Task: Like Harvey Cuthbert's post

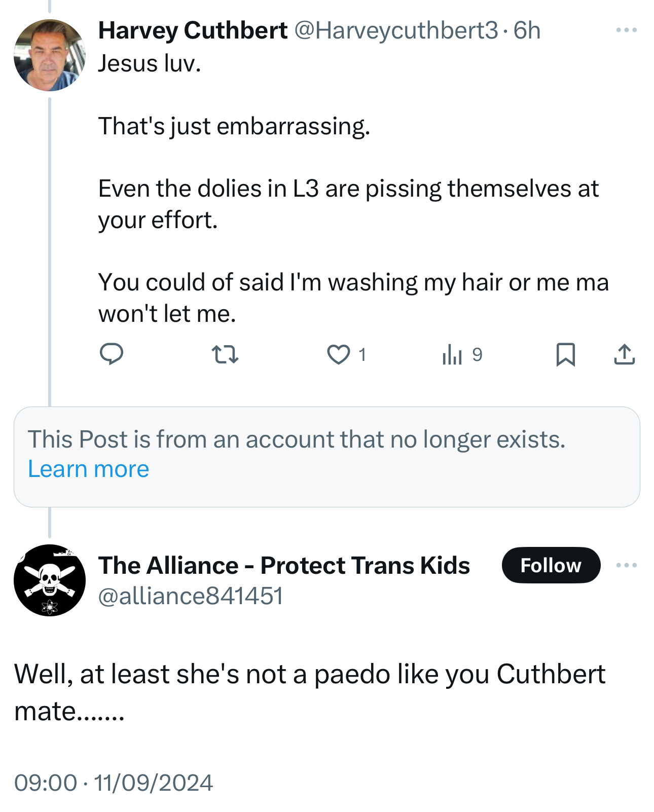Action: pos(338,354)
